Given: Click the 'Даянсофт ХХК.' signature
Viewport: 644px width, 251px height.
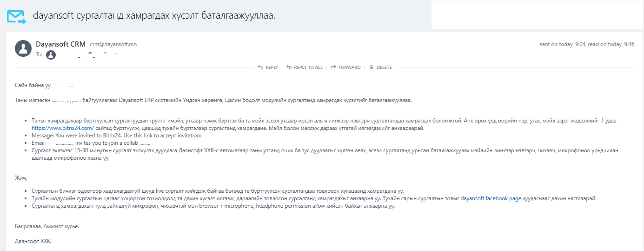Looking at the screenshot, I should [x=33, y=241].
